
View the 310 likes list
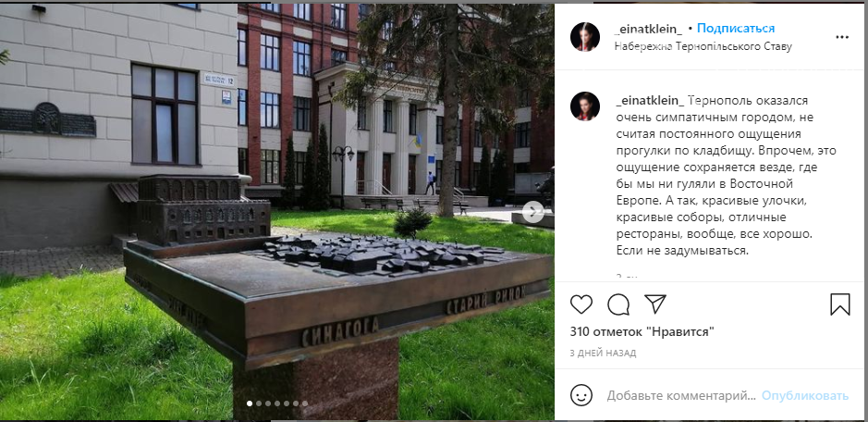coord(642,332)
